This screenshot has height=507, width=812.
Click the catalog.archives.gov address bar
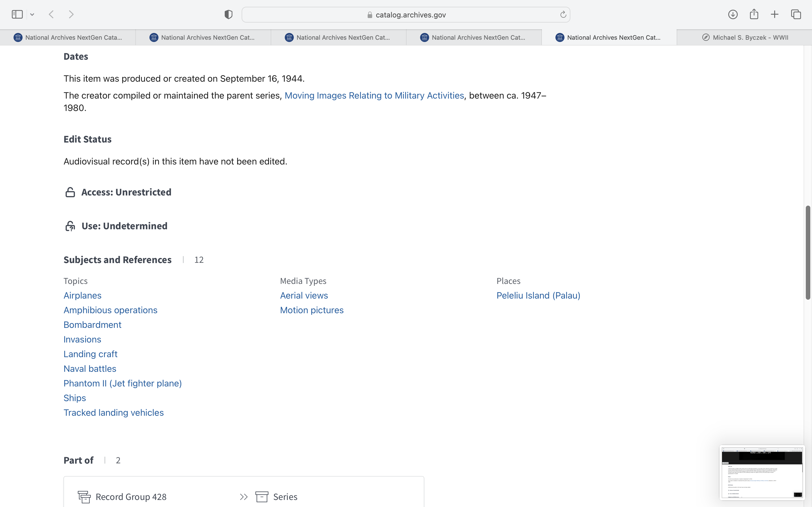pos(406,15)
